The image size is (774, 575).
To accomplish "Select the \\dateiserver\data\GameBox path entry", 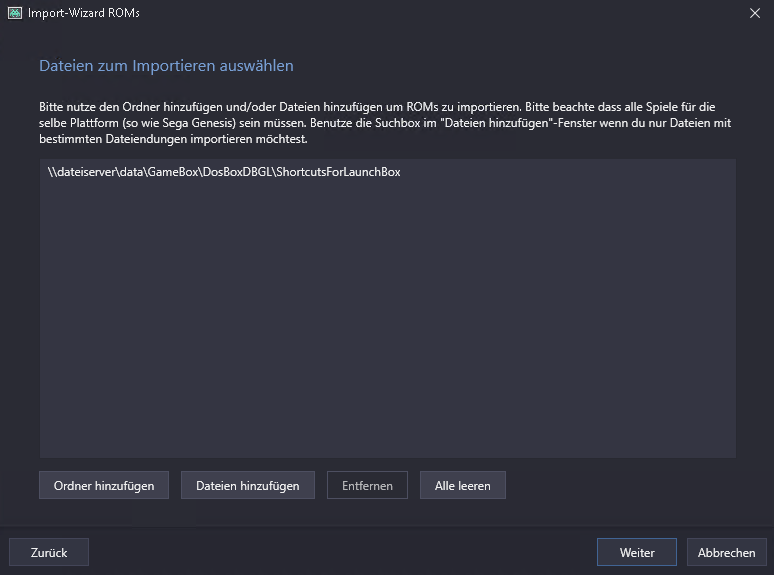I will point(224,173).
